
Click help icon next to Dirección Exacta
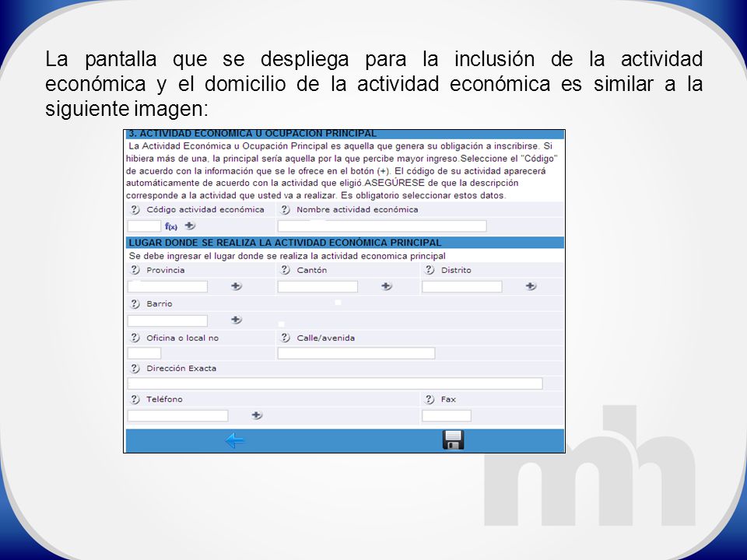coord(135,368)
